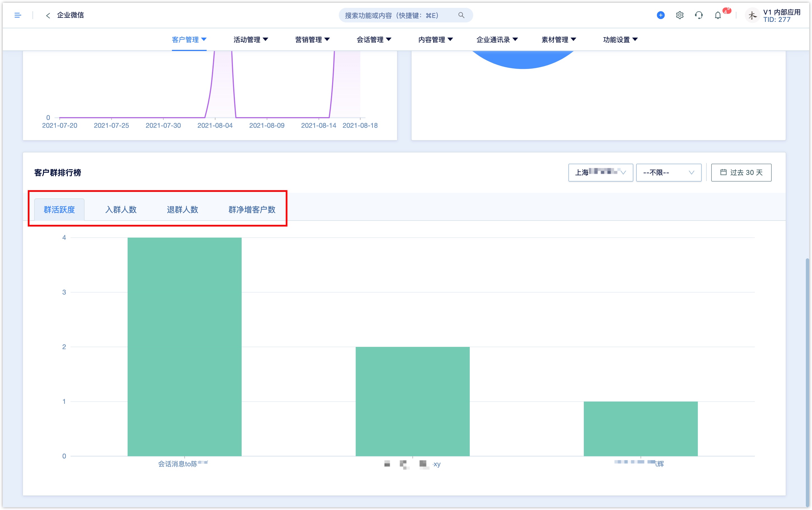Open the 客户管理 dropdown menu

pos(189,40)
